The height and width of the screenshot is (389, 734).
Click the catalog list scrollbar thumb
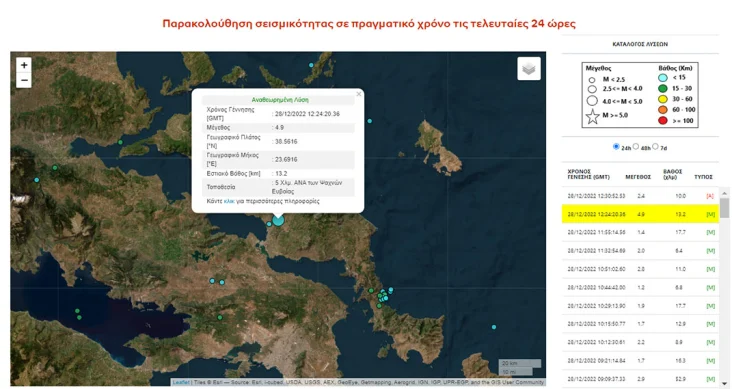724,208
